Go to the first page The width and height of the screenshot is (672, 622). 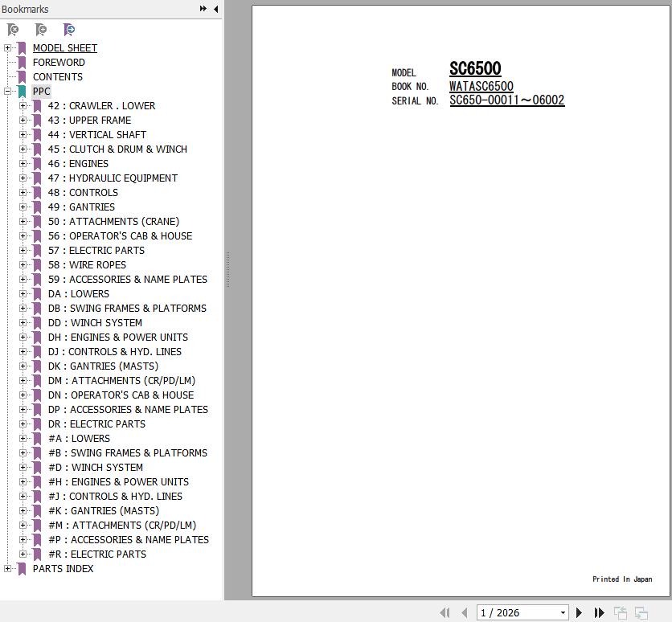click(x=445, y=612)
